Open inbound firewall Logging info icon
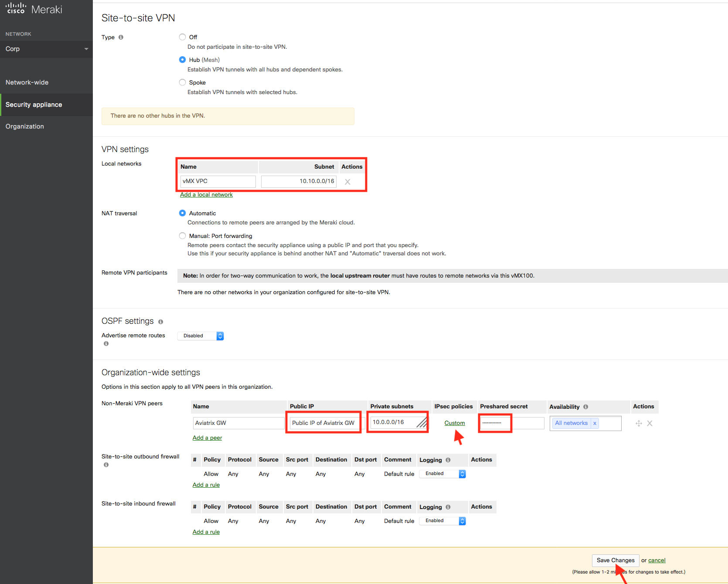 [448, 507]
